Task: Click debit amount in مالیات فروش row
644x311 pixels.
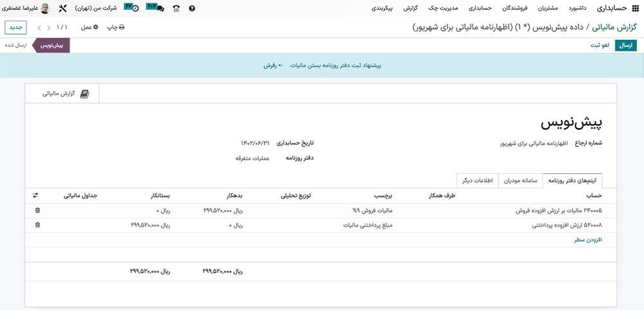Action: (223, 211)
